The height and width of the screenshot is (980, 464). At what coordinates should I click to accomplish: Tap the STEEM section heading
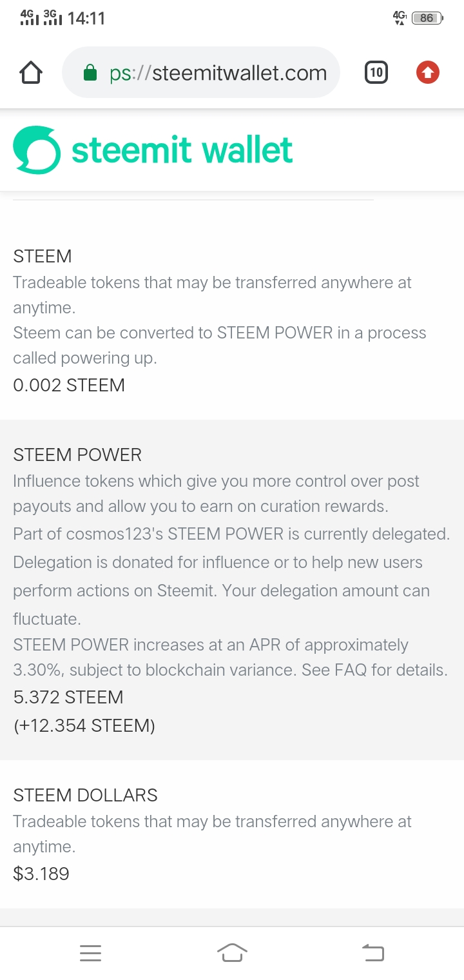point(42,256)
